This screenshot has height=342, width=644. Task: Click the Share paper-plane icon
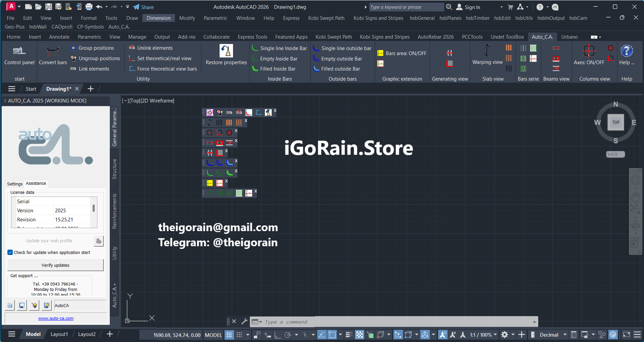136,7
